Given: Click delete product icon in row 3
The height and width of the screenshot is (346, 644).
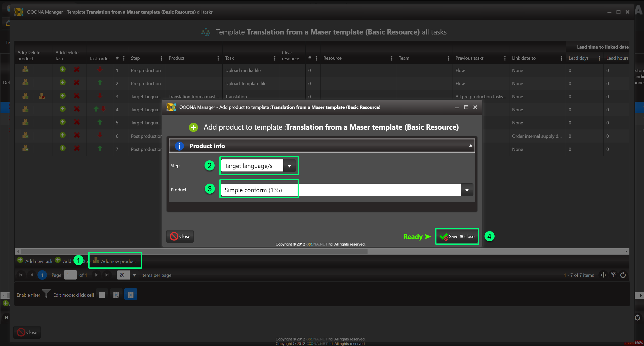Looking at the screenshot, I should tap(42, 96).
